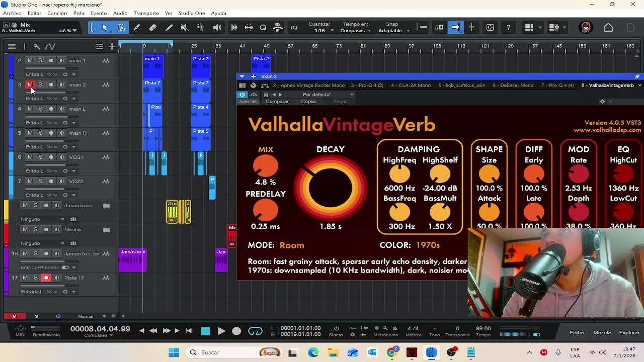
Task: Select the Range tool
Action: tap(121, 28)
